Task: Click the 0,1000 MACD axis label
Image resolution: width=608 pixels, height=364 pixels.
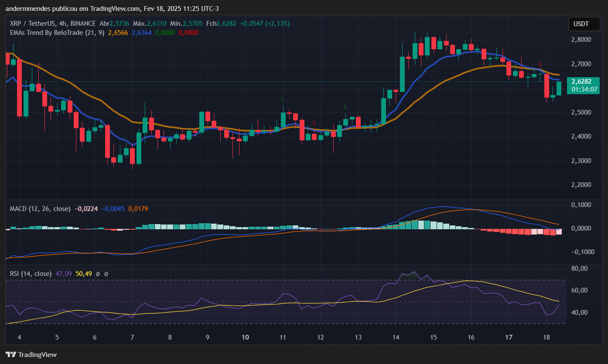Action: (581, 205)
